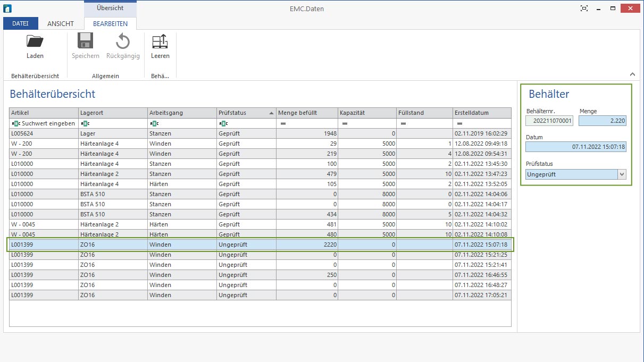Toggle the fullscreen focus icon in title bar
Screen dimensions: 644x362
tap(584, 9)
